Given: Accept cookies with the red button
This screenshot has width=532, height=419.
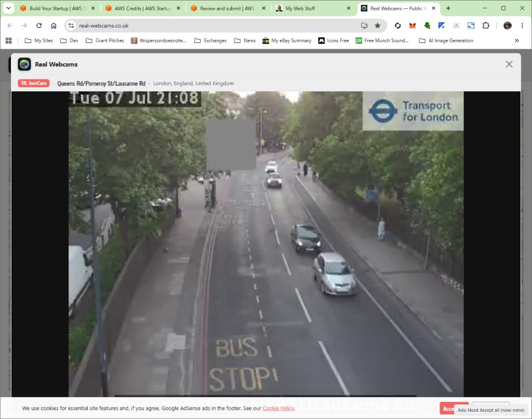Looking at the screenshot, I should click(447, 409).
